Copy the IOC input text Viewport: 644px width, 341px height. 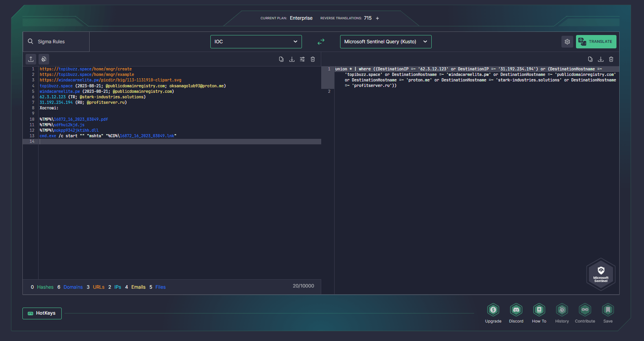(x=281, y=59)
